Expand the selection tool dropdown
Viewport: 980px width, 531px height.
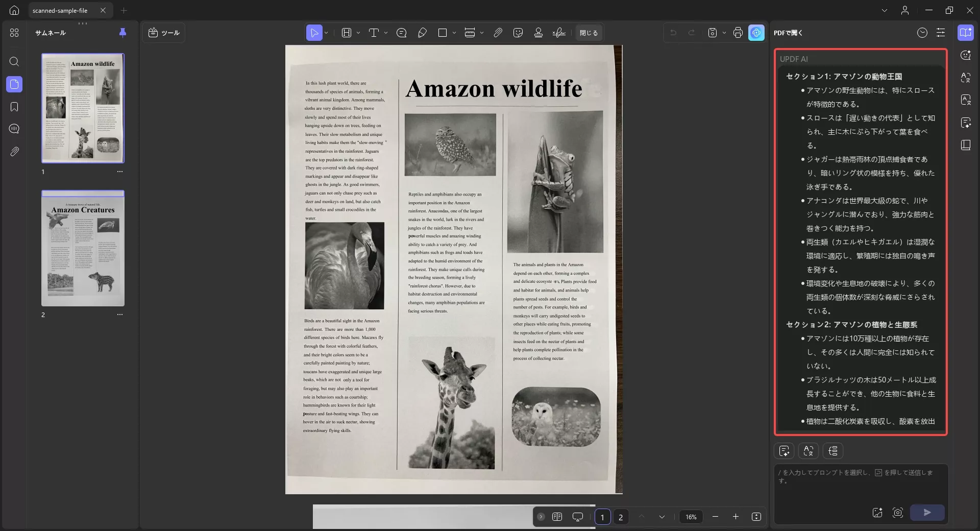point(326,33)
